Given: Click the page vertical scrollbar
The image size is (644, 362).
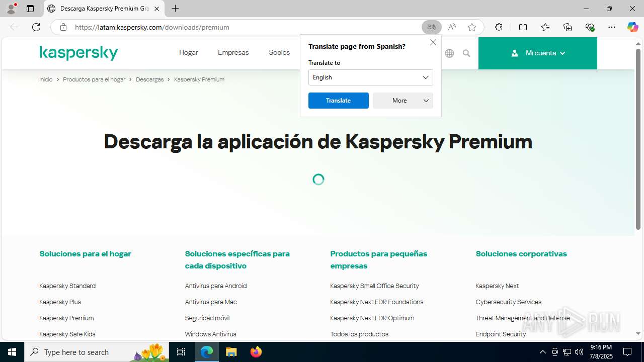Looking at the screenshot, I should point(638,139).
